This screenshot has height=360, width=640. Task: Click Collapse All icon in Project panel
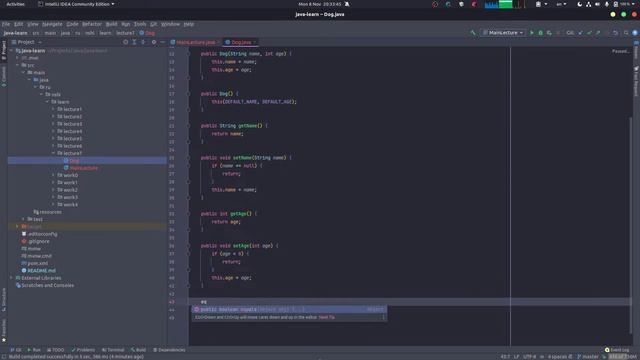click(x=143, y=42)
